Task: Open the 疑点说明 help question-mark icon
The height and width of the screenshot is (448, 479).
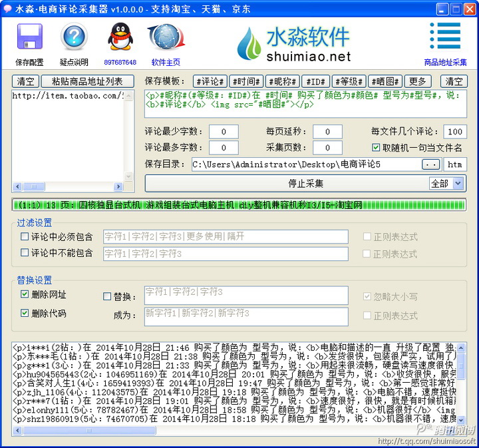Action: point(74,37)
